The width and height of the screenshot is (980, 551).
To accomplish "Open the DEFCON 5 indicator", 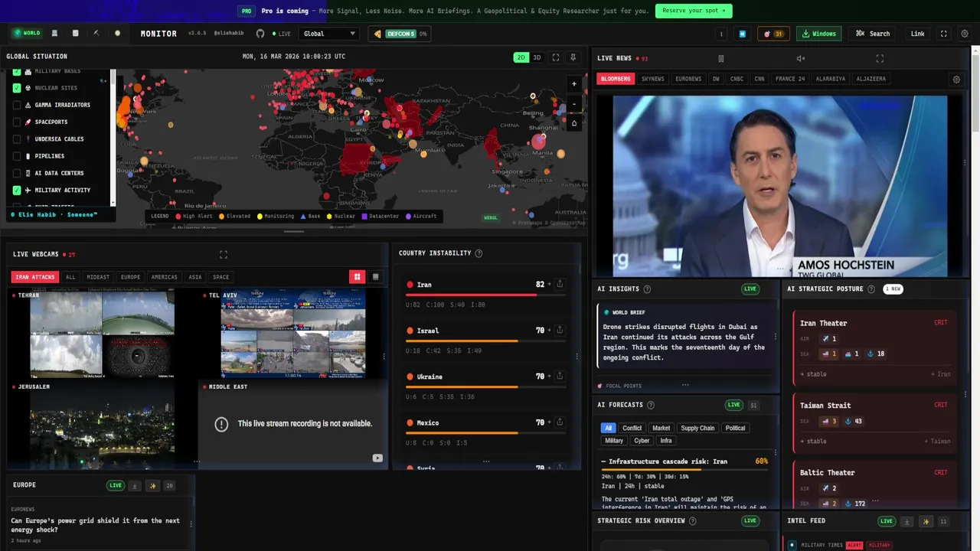I will point(399,34).
